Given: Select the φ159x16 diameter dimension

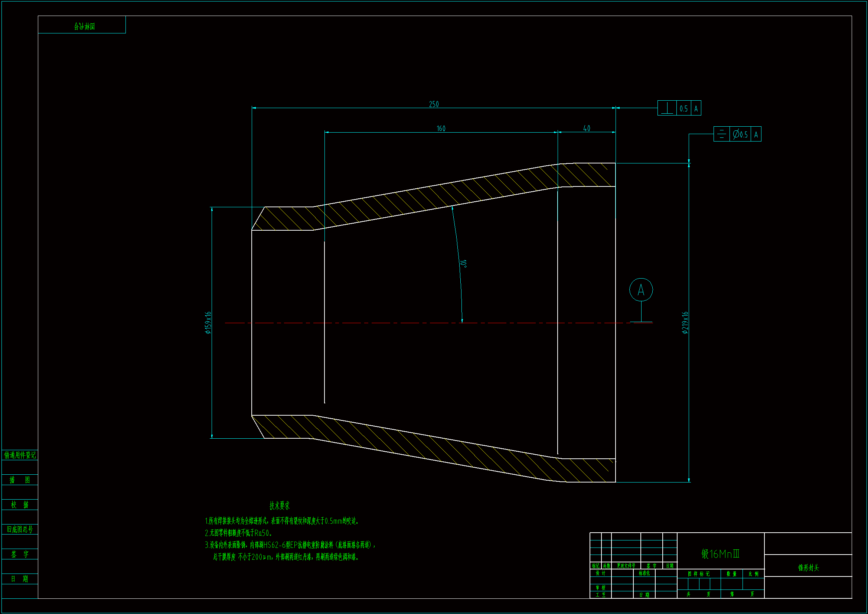Looking at the screenshot, I should [x=208, y=323].
